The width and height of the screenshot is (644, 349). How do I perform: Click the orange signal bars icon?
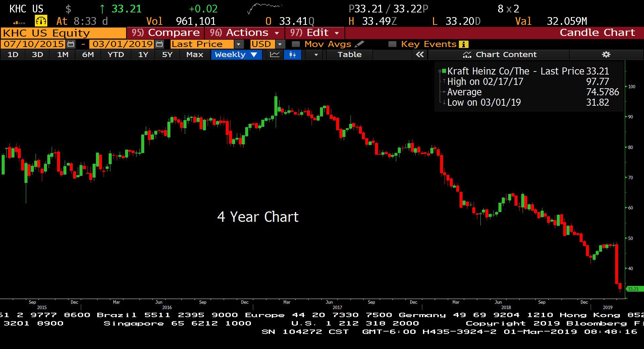click(x=19, y=22)
